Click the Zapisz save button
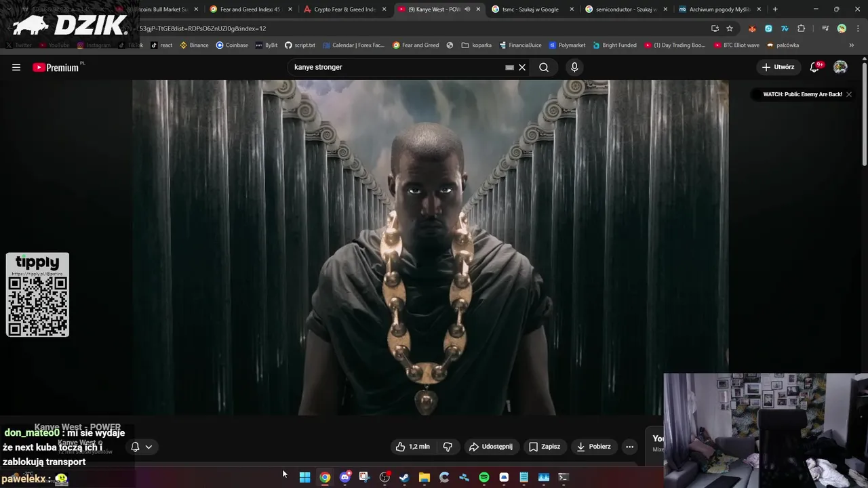868x488 pixels. [x=545, y=447]
